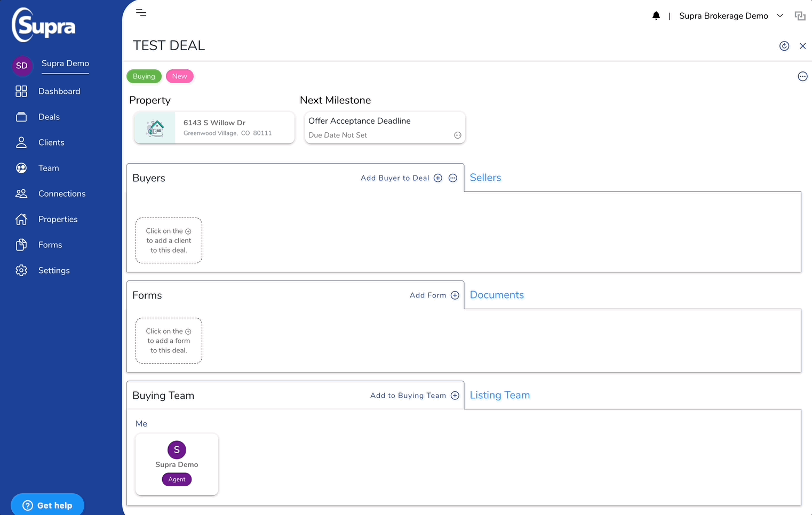812x515 pixels.
Task: Collapse sidebar with the hamburger menu icon
Action: pos(141,13)
